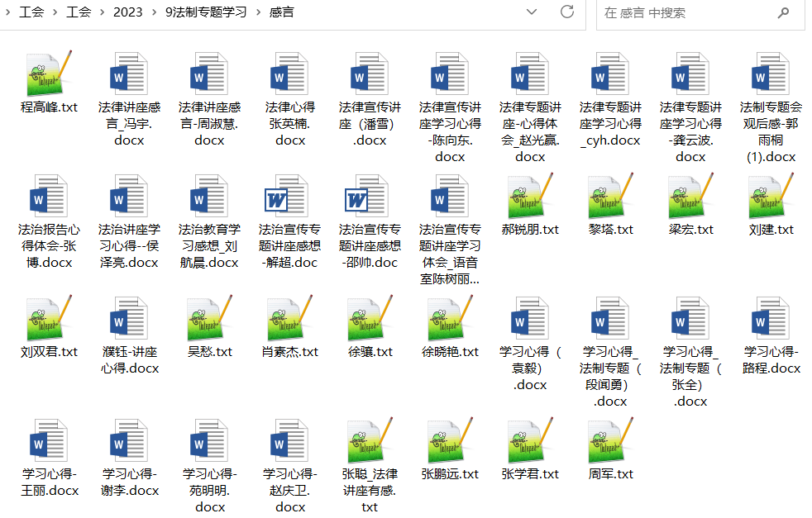The width and height of the screenshot is (812, 518).
Task: Navigate to 2023 folder in breadcrumb
Action: tap(128, 12)
